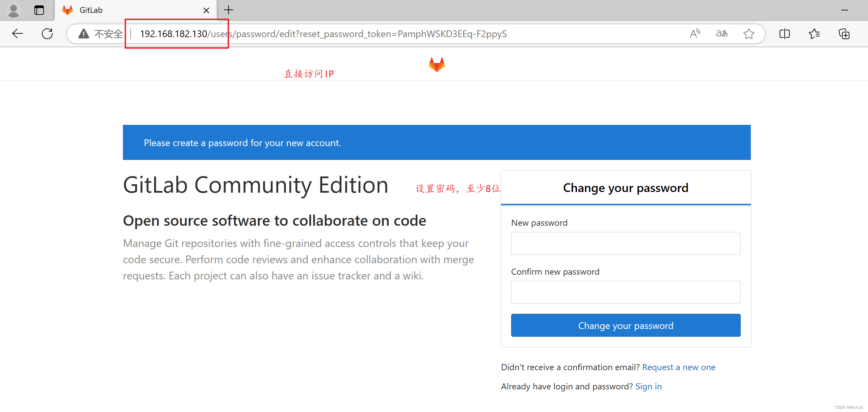Click the browser back navigation arrow
The width and height of the screenshot is (868, 412).
coord(17,34)
